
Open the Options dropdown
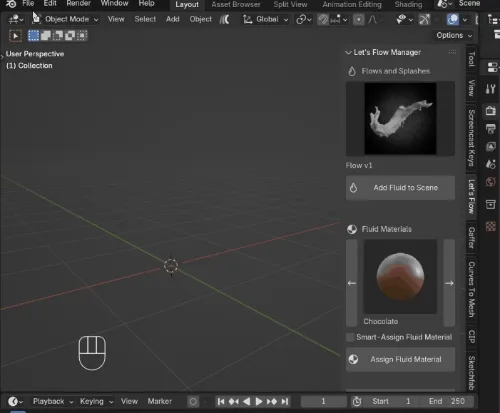pos(454,35)
